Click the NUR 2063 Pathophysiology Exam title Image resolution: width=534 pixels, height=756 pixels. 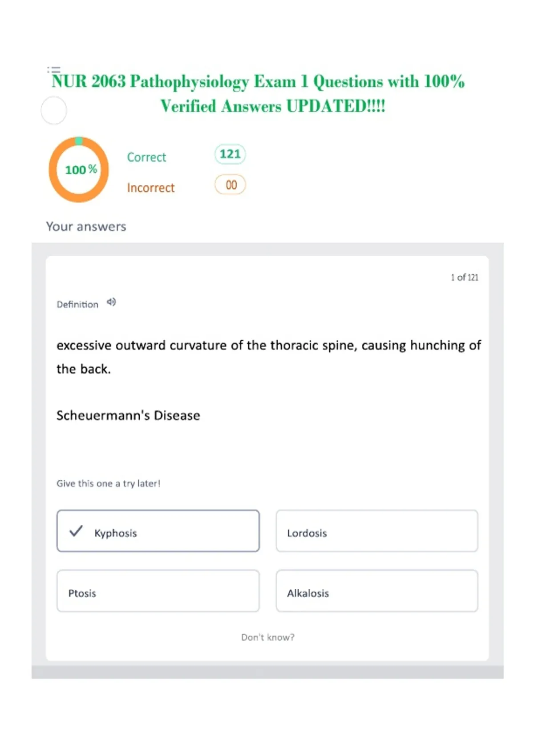tap(259, 94)
